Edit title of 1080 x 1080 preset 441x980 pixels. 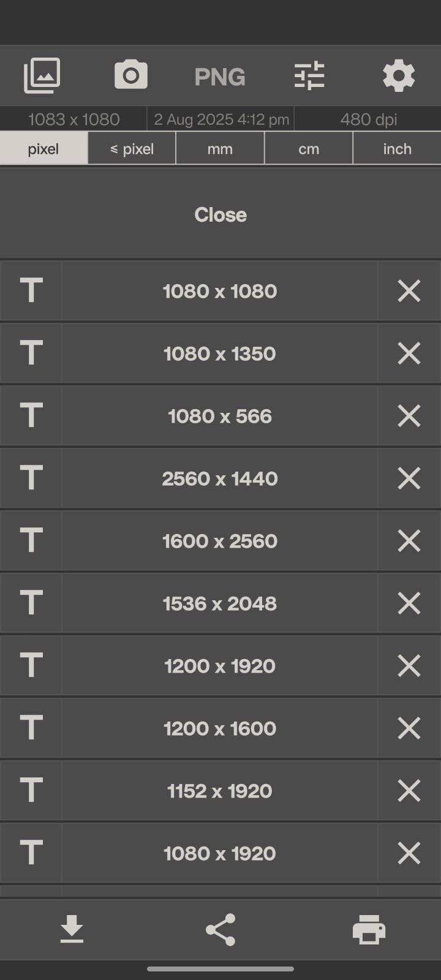(31, 291)
